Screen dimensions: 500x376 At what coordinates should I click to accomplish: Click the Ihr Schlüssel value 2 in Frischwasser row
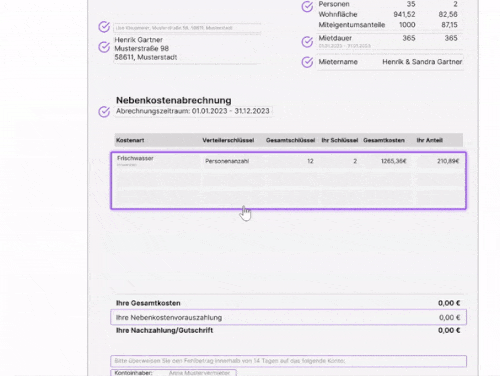[355, 161]
